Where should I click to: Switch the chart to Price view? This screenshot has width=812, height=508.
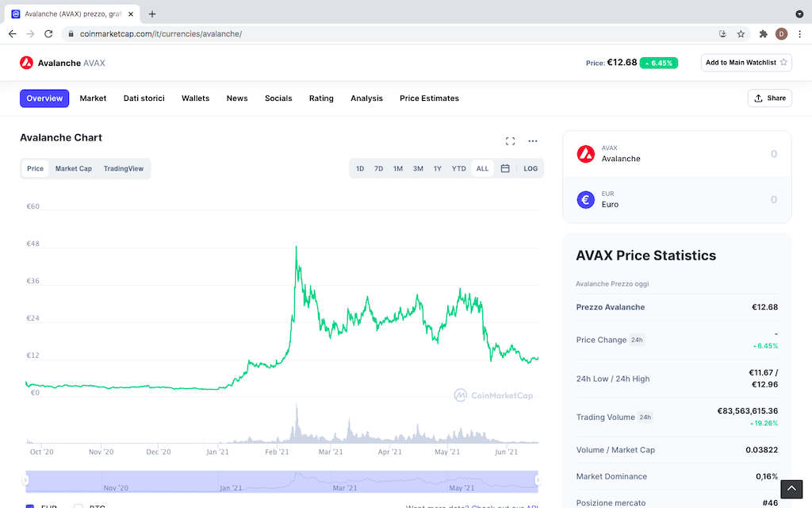tap(35, 168)
